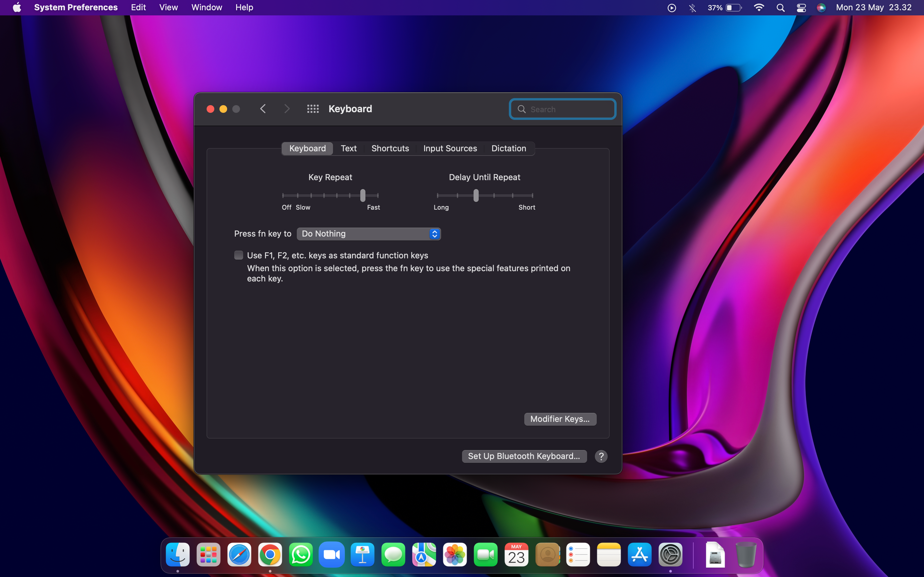924x577 pixels.
Task: Open Control Center from menu bar
Action: pyautogui.click(x=801, y=8)
